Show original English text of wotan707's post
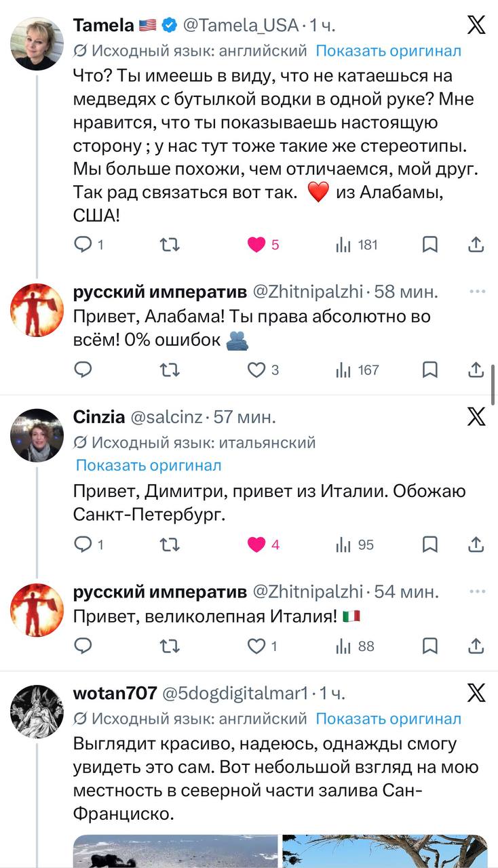The width and height of the screenshot is (498, 868). tap(388, 718)
